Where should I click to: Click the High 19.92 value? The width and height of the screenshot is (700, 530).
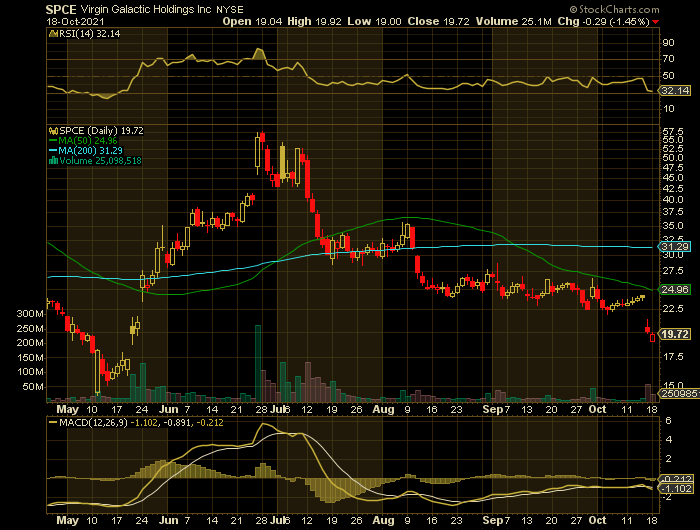tap(315, 21)
